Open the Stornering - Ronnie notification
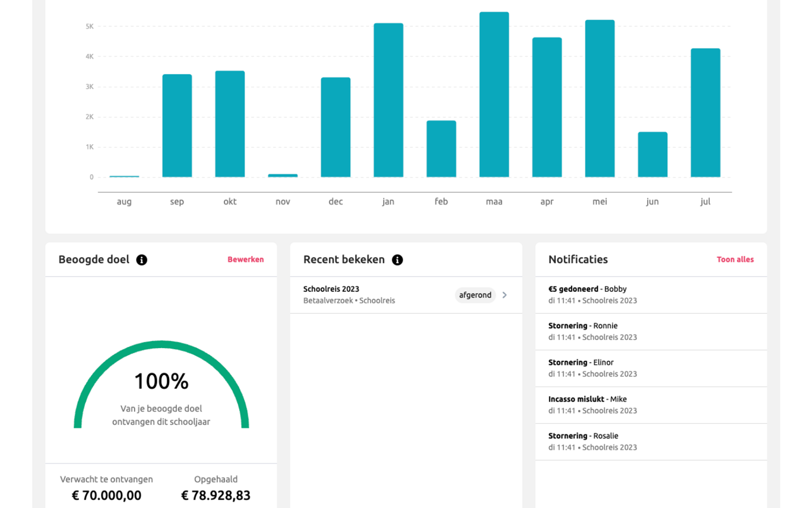Image resolution: width=812 pixels, height=508 pixels. (651, 332)
